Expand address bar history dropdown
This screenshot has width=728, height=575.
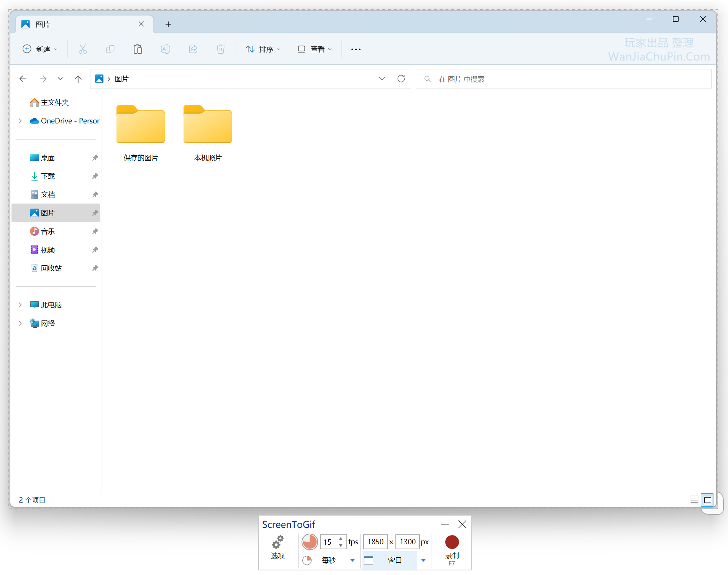[x=382, y=79]
